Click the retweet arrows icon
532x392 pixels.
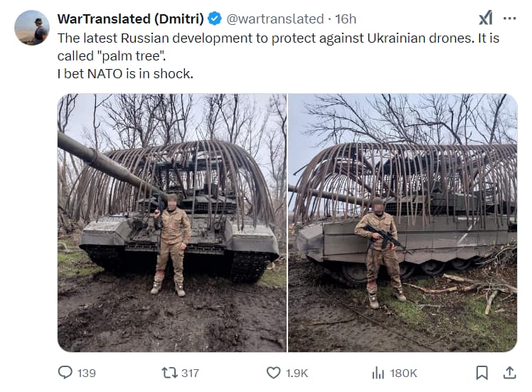[169, 373]
